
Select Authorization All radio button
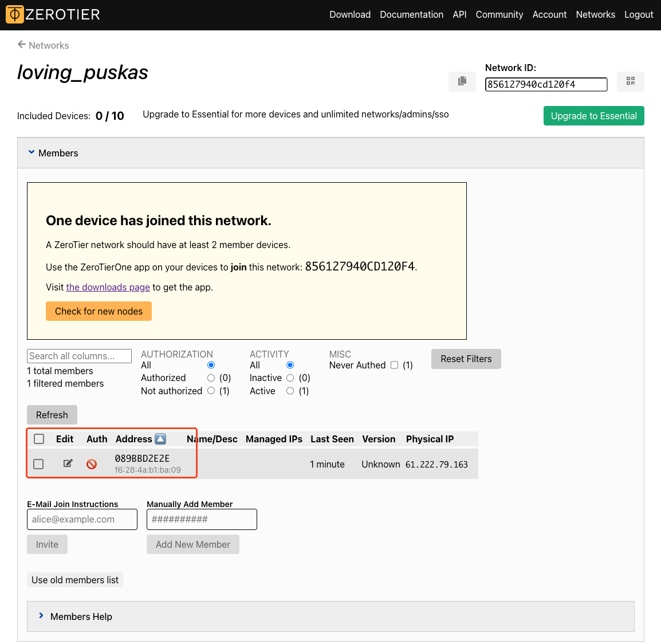211,365
